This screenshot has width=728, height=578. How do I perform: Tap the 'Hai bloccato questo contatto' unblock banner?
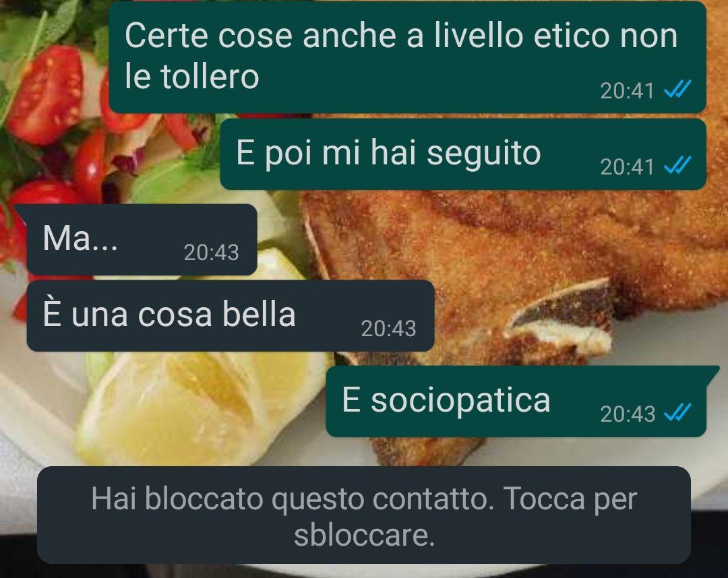pyautogui.click(x=363, y=515)
